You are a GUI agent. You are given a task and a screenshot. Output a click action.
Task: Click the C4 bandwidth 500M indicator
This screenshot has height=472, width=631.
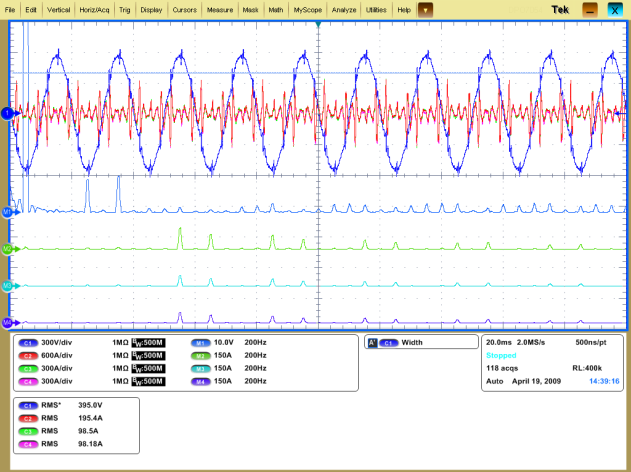148,381
